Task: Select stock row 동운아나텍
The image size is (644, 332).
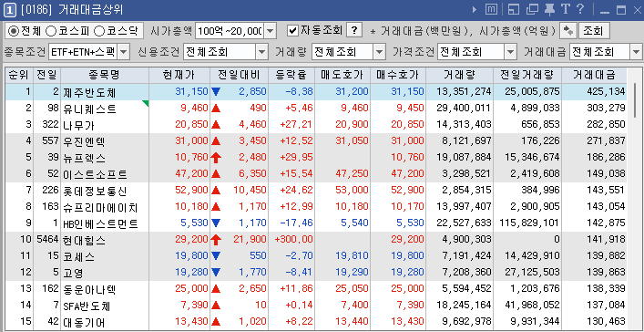Action: [x=316, y=289]
